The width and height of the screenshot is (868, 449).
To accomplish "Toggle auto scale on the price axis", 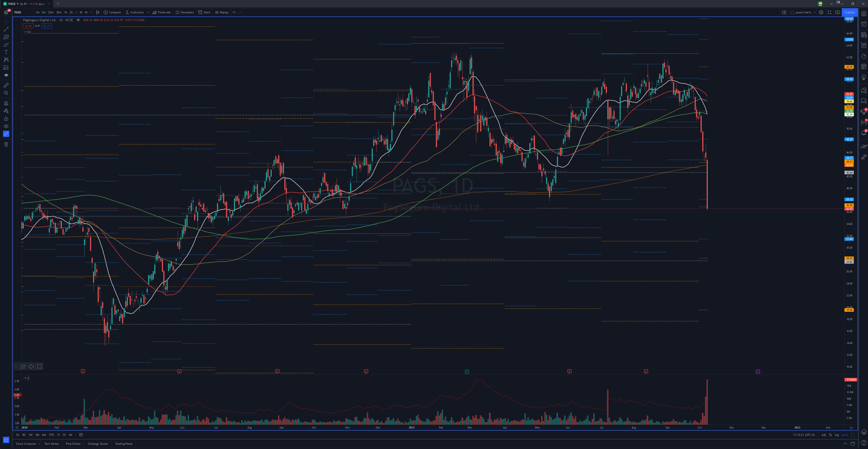I will tap(845, 435).
